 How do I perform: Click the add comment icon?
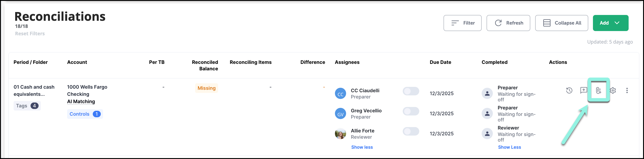(584, 90)
